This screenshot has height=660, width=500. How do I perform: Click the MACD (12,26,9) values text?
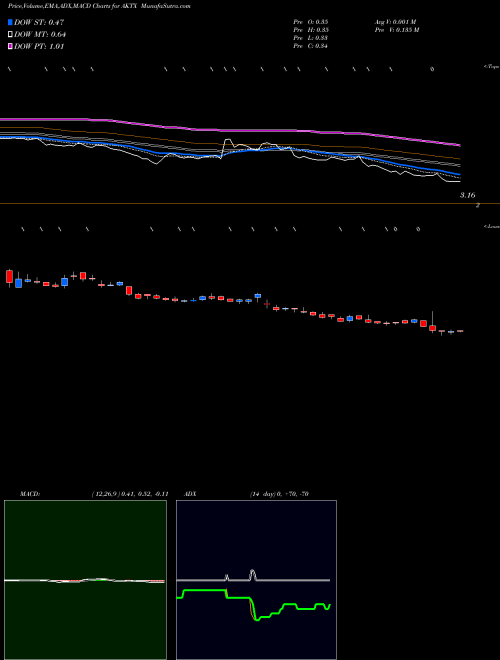pyautogui.click(x=130, y=494)
